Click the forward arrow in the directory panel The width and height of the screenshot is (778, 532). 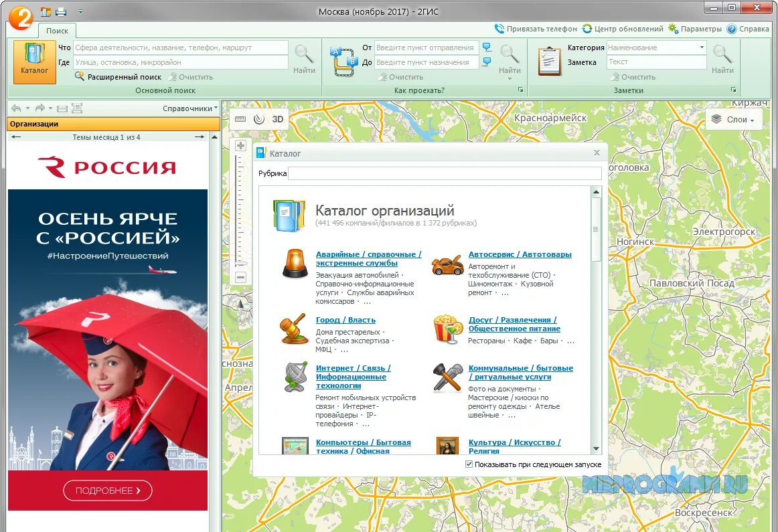(40, 108)
